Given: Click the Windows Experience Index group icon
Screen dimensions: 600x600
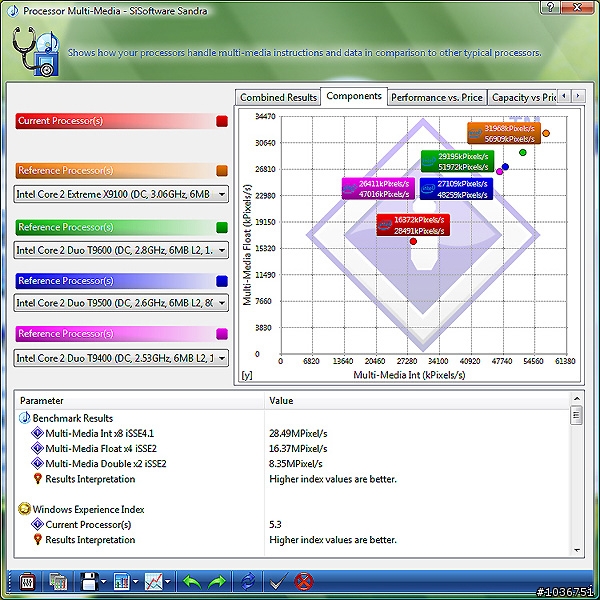Looking at the screenshot, I should click(24, 509).
